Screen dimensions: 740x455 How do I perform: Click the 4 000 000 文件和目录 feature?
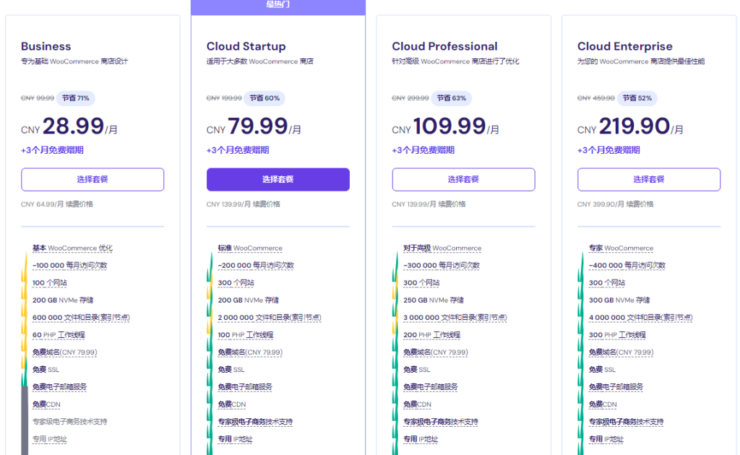click(x=640, y=318)
